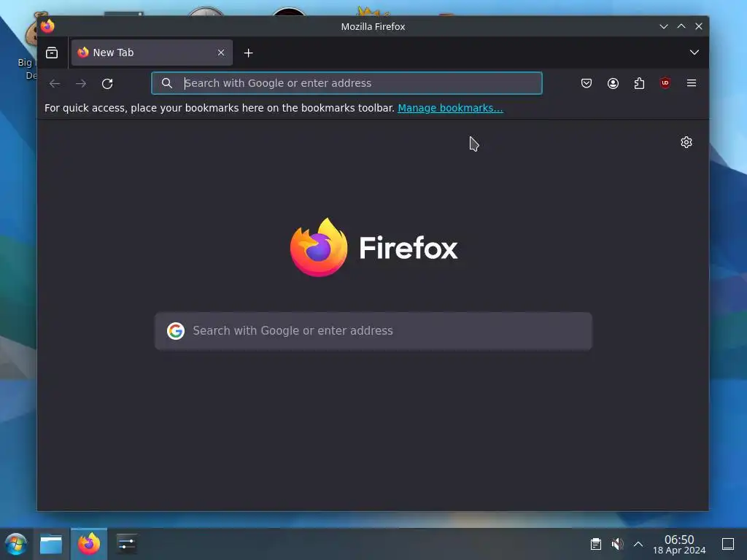Open the uBlock Origin shield icon
This screenshot has height=560, width=747.
click(x=665, y=83)
